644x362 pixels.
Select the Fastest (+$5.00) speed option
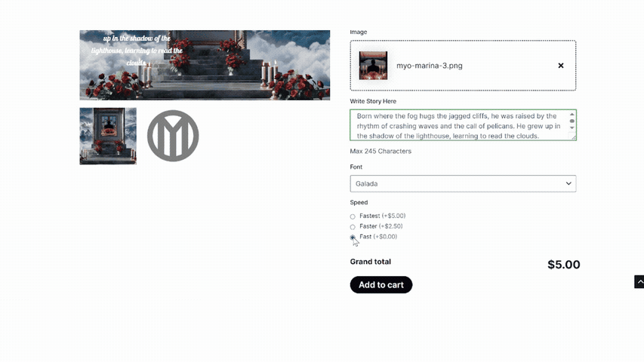[x=353, y=216]
